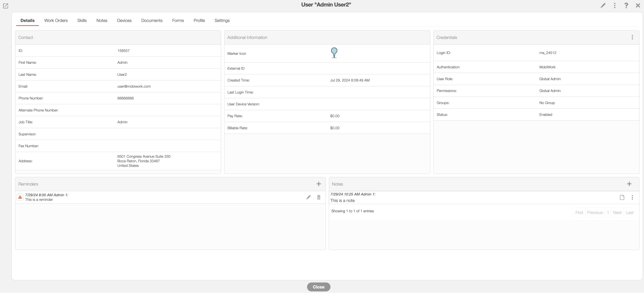
Task: Click the user@mobiwork.com email value
Action: coord(134,86)
